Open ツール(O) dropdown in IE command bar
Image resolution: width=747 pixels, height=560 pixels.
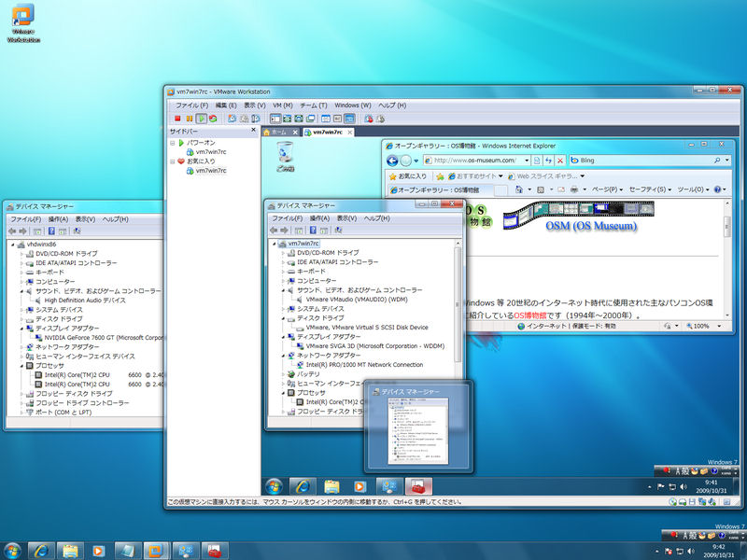693,189
